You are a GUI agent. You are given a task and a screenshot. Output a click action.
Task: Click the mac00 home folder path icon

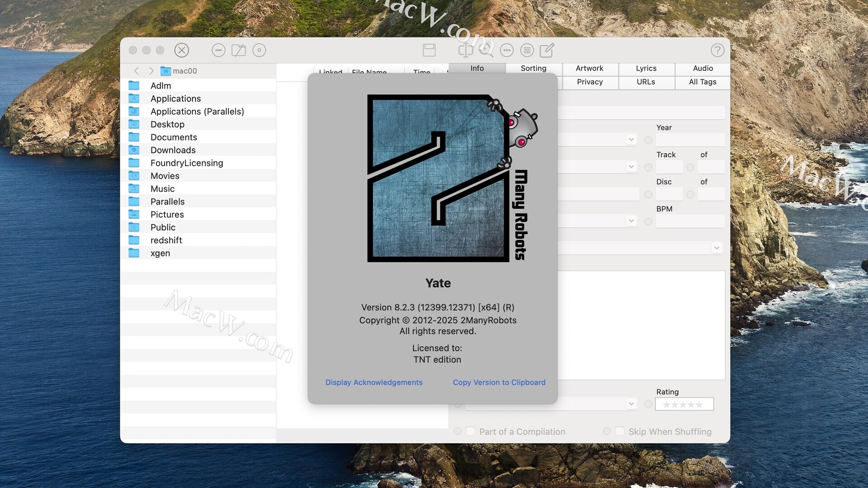[166, 71]
